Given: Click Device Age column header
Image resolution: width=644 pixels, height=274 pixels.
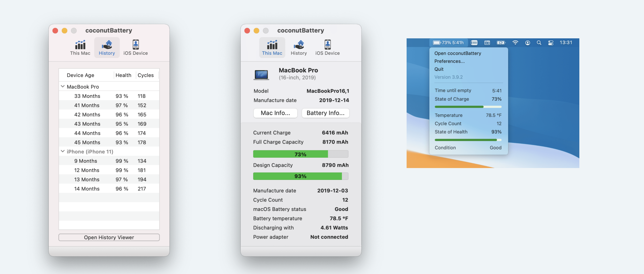Looking at the screenshot, I should pyautogui.click(x=80, y=75).
